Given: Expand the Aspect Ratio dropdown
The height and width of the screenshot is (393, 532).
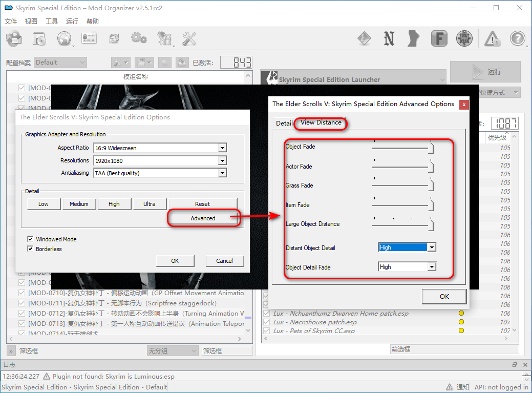Looking at the screenshot, I should [x=222, y=148].
